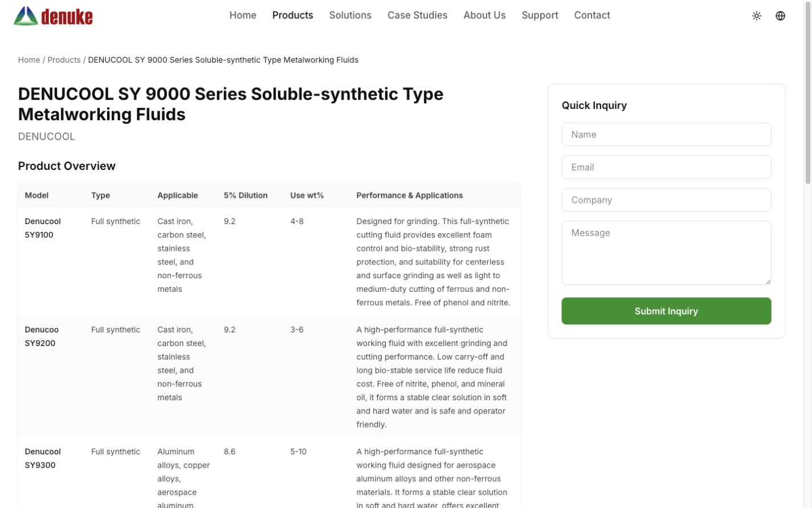The image size is (812, 508).
Task: Open the Solutions navigation link
Action: tap(350, 15)
